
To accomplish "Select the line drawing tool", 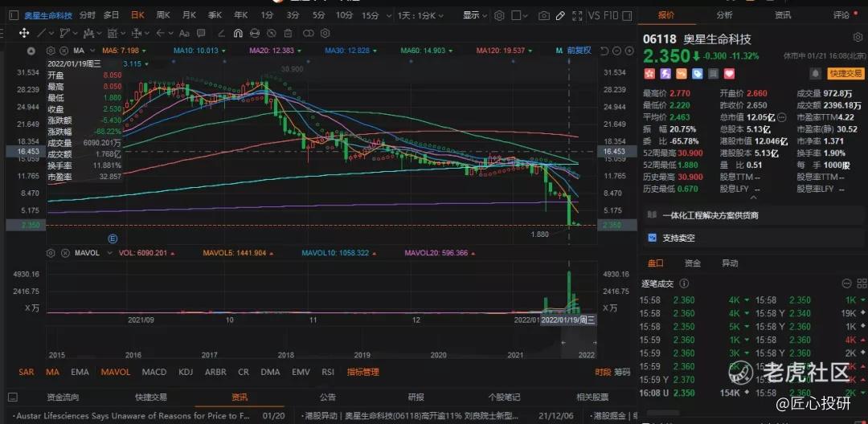I will coord(41,33).
